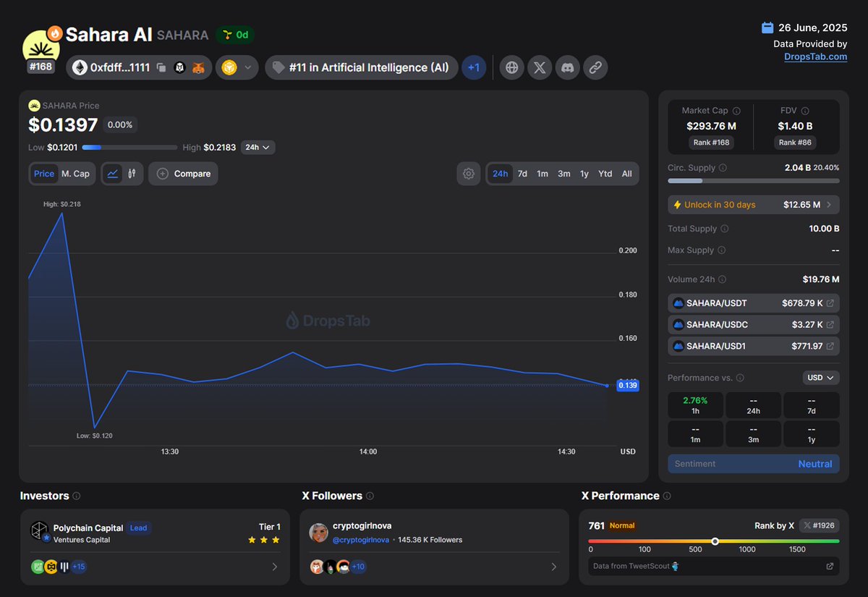Viewport: 868px width, 597px height.
Task: Switch chart to M. Cap mode
Action: (76, 174)
